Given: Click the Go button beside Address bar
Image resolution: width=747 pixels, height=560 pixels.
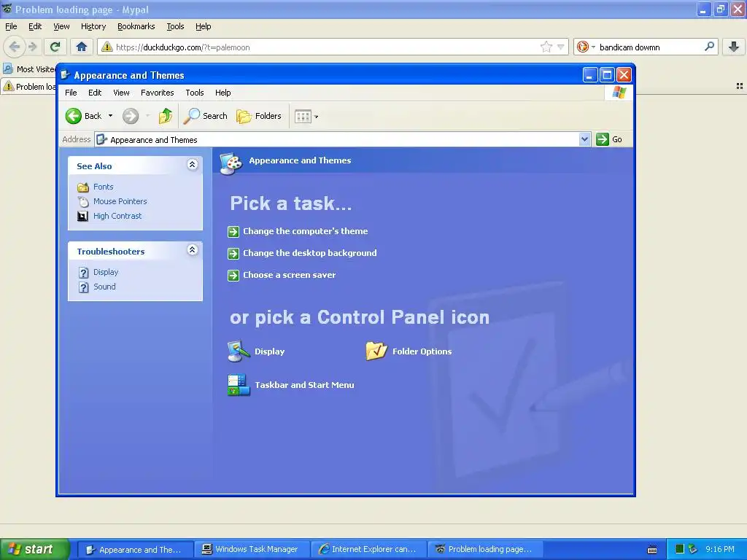Looking at the screenshot, I should click(x=609, y=139).
